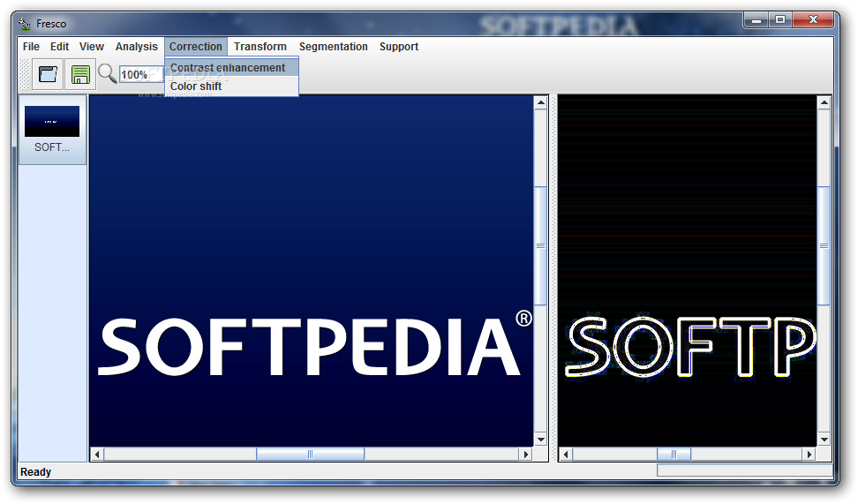Image resolution: width=858 pixels, height=504 pixels.
Task: Choose Contrast enhancement from the menu
Action: [x=231, y=67]
